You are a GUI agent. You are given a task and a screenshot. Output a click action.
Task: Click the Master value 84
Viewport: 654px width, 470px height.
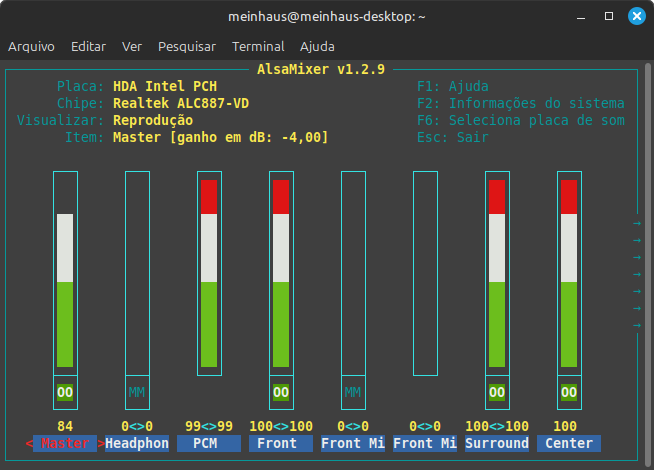coord(65,426)
